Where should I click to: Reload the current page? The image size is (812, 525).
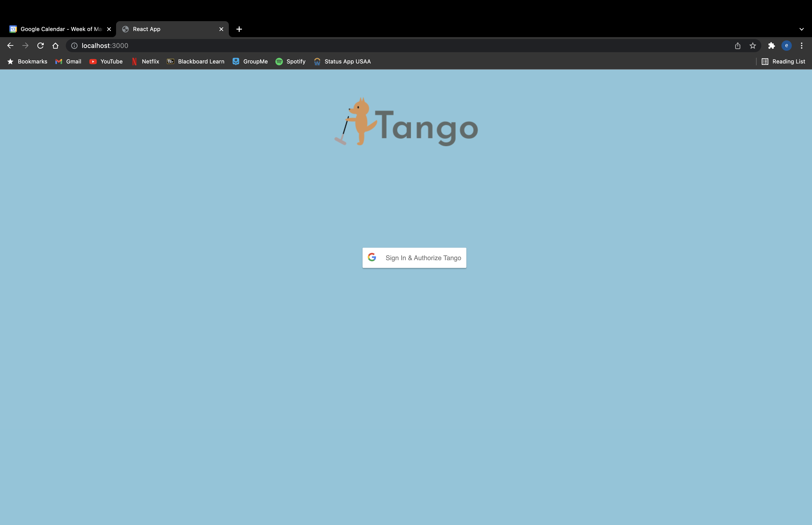click(41, 46)
